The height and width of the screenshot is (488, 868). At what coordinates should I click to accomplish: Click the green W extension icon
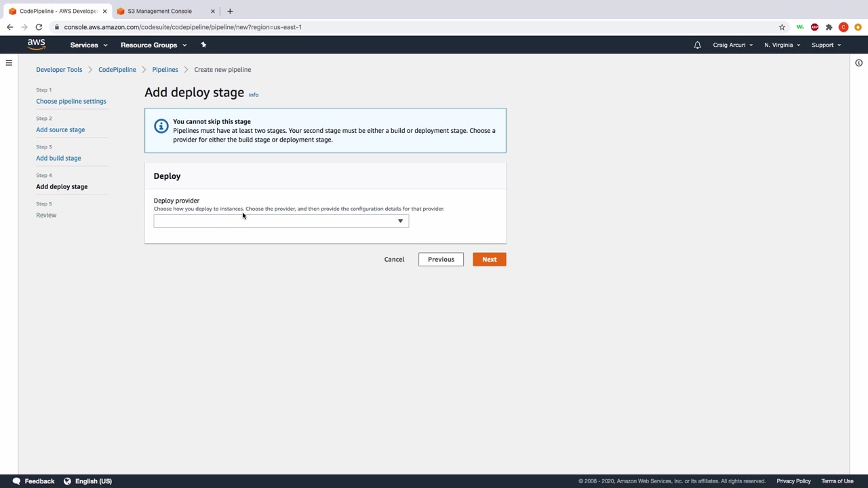(800, 27)
